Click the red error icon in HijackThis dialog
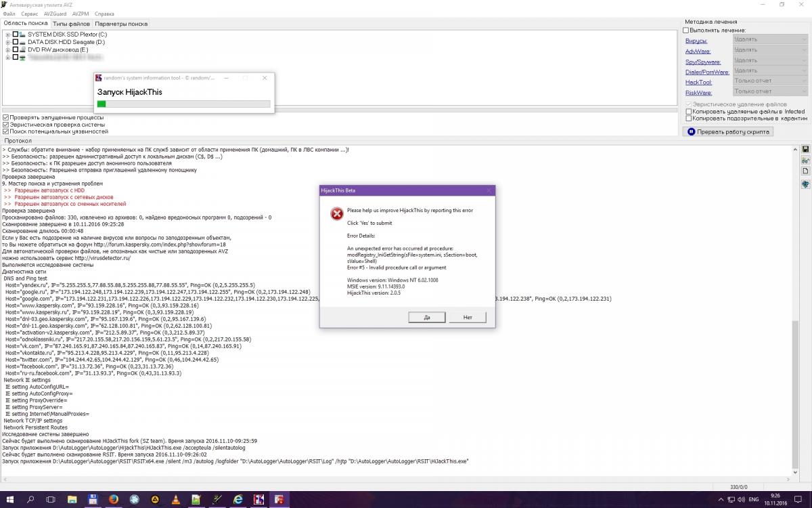The image size is (812, 508). pos(336,213)
